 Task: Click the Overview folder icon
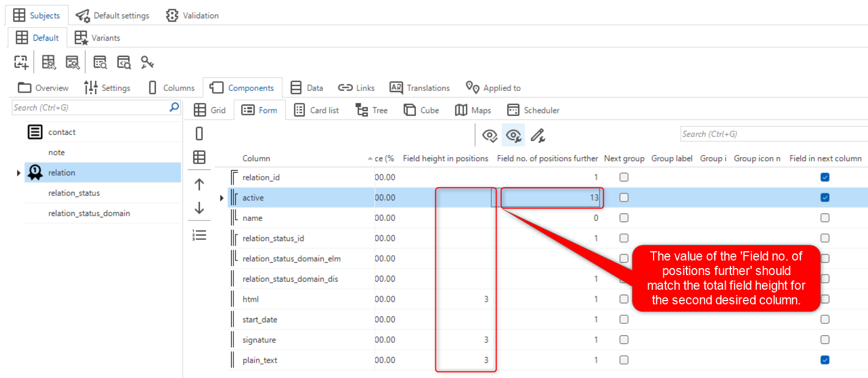click(x=24, y=88)
